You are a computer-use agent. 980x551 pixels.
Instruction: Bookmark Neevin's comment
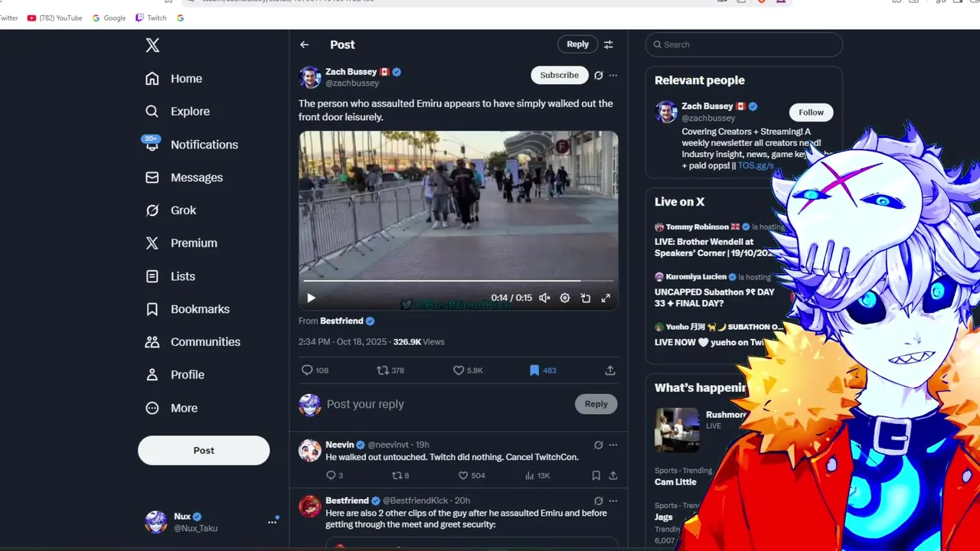pos(596,475)
